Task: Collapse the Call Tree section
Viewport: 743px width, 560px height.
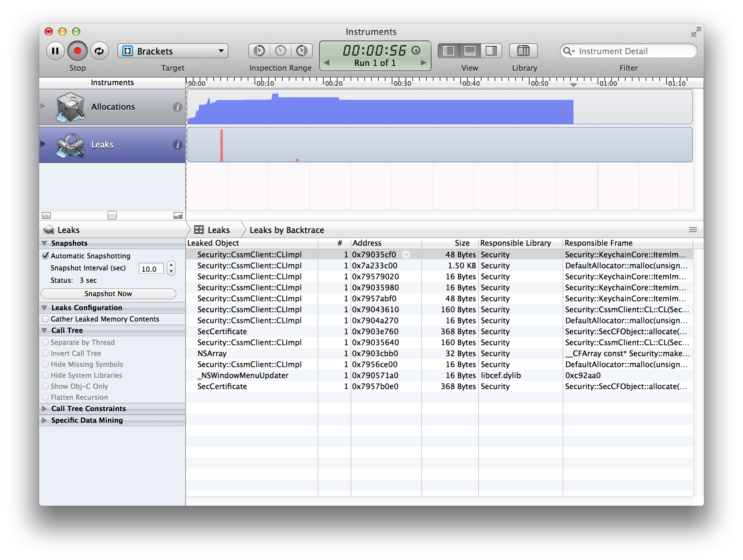Action: (44, 330)
